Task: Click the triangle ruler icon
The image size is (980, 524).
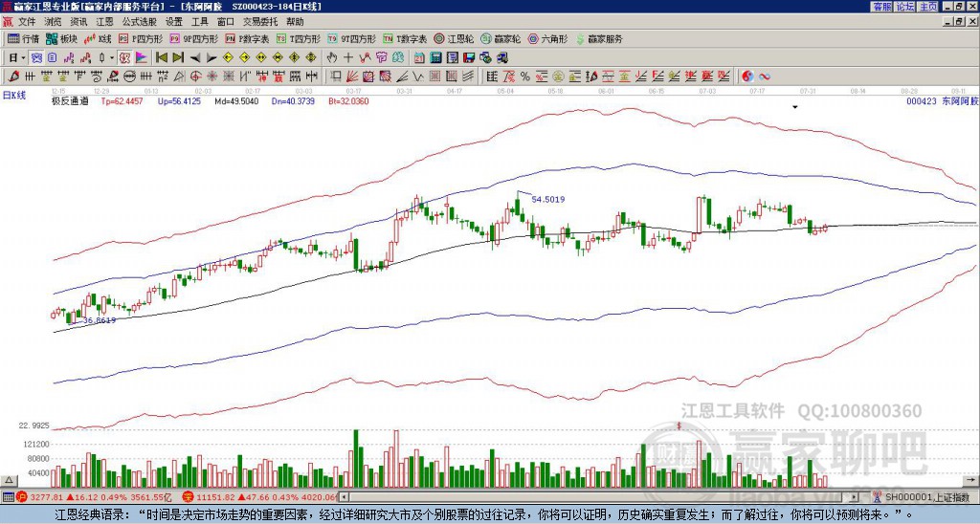Action: [x=179, y=76]
